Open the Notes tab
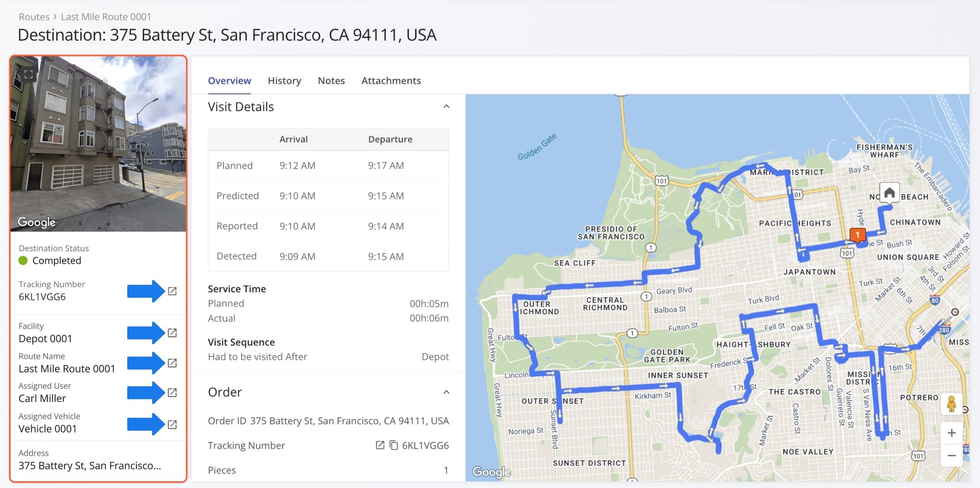The image size is (980, 488). pyautogui.click(x=331, y=81)
